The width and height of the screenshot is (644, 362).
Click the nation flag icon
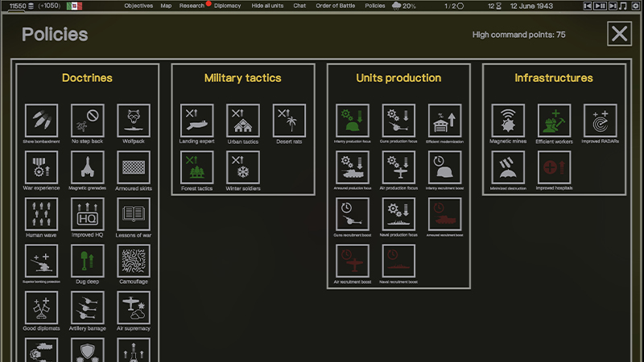74,6
